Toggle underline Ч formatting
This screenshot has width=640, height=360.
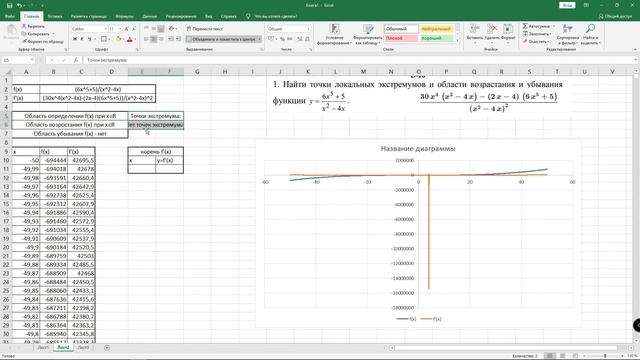[x=89, y=39]
